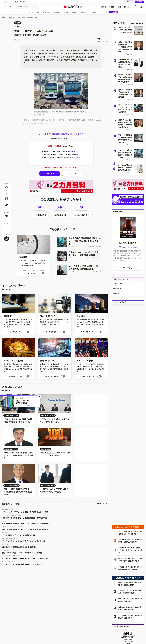146x644 pixels.
Task: Toggle follow for 原発 回帰 series
Action: tap(100, 332)
